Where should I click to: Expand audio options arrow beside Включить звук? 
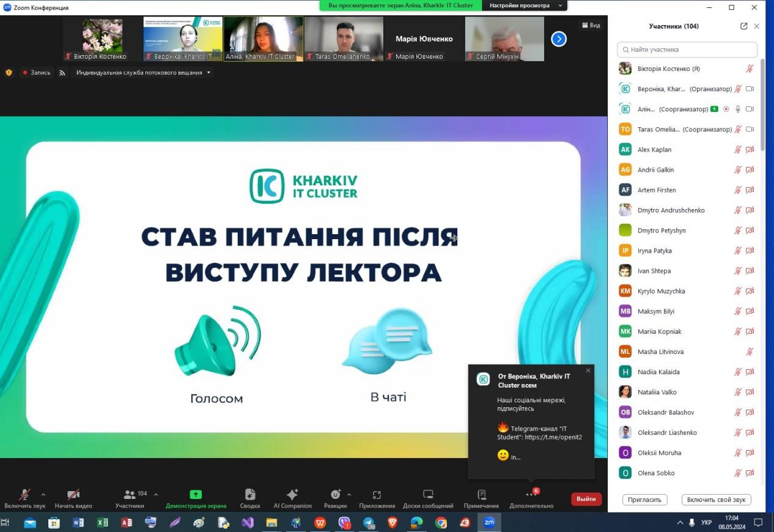click(43, 494)
